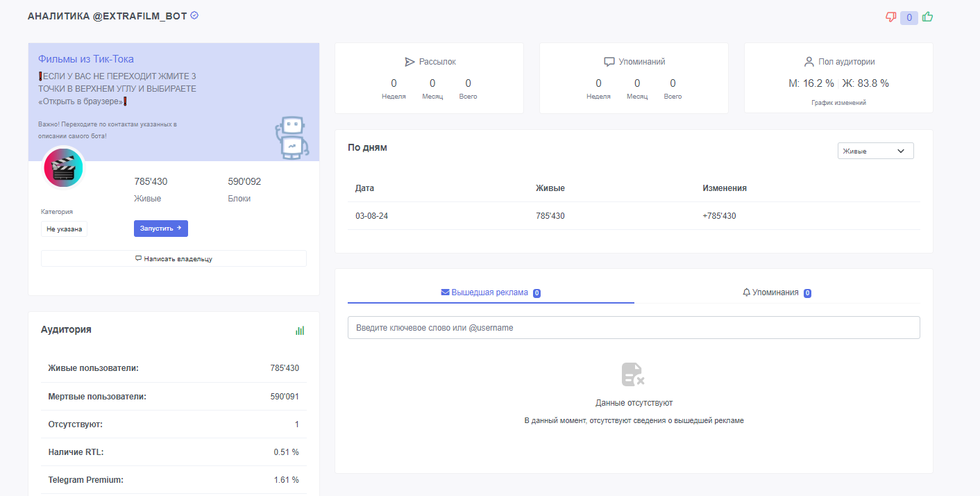Switch to the Вышедшая реклама tab

[x=491, y=292]
